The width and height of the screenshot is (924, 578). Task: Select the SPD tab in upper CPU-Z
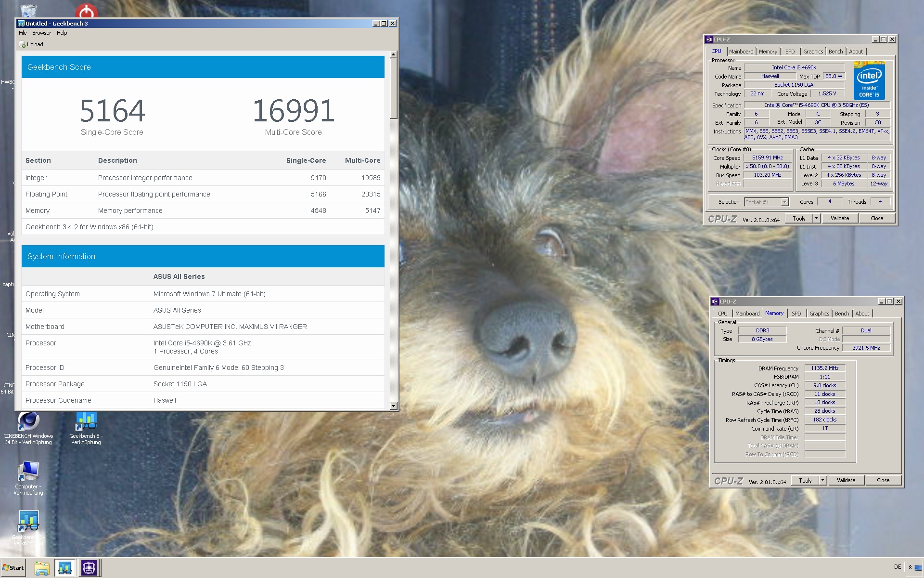coord(790,52)
